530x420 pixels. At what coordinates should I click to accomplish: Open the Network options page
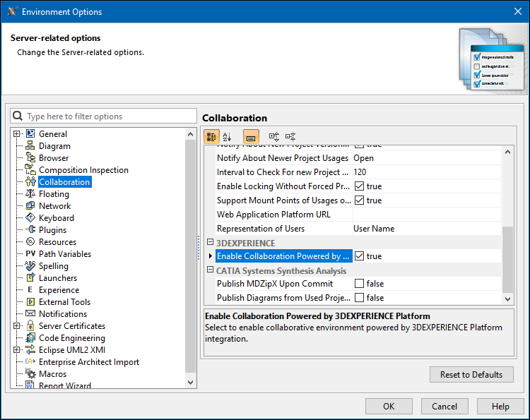[x=54, y=206]
